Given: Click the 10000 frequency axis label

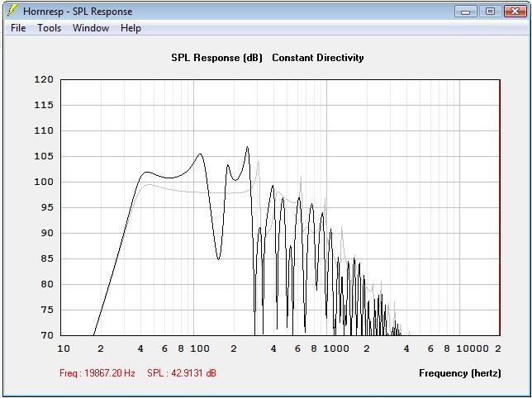Looking at the screenshot, I should click(473, 348).
